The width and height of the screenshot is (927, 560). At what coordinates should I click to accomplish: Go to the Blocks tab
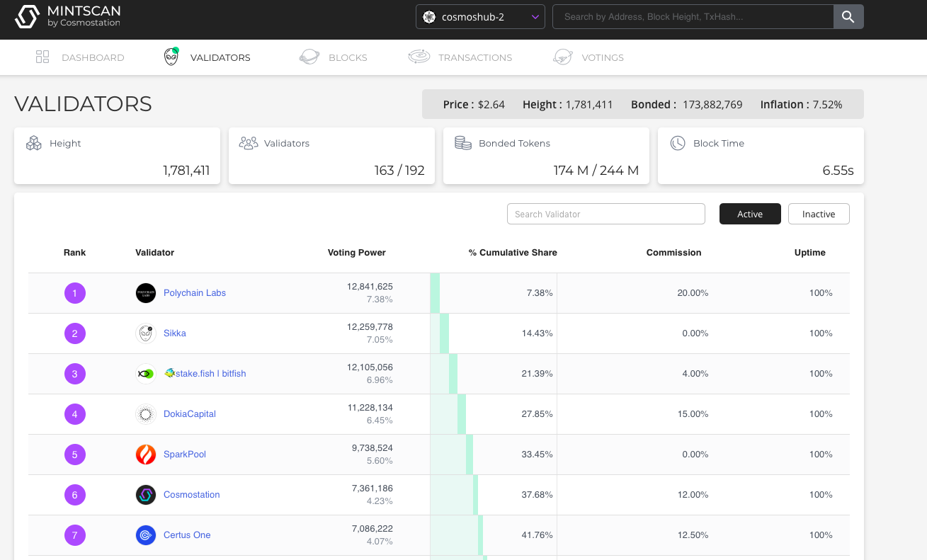(333, 57)
